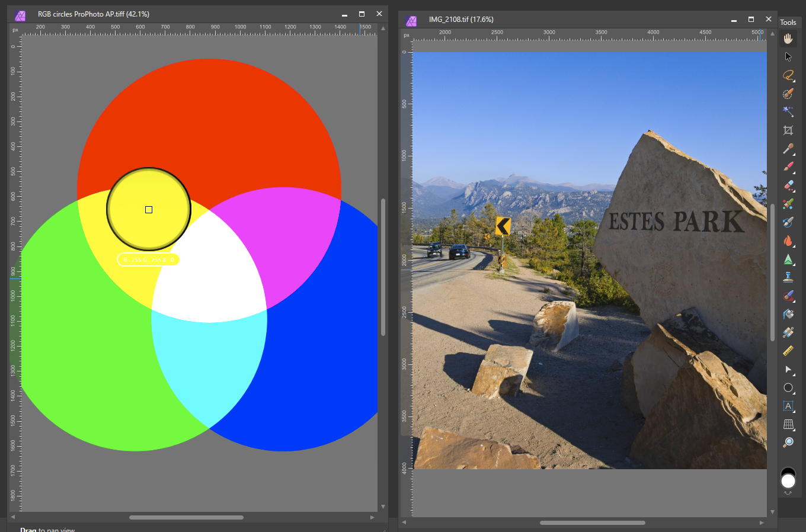
Task: Select the Selection Brush tool
Action: tap(788, 94)
